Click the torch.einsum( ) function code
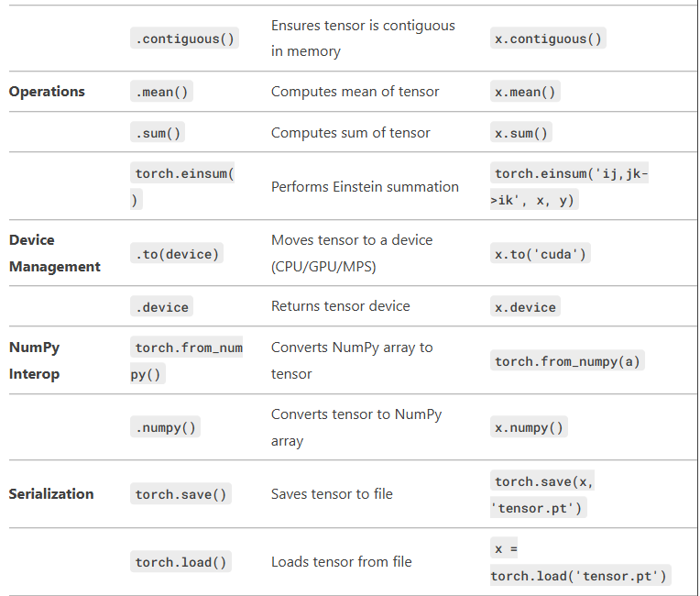700x596 pixels. point(183,186)
